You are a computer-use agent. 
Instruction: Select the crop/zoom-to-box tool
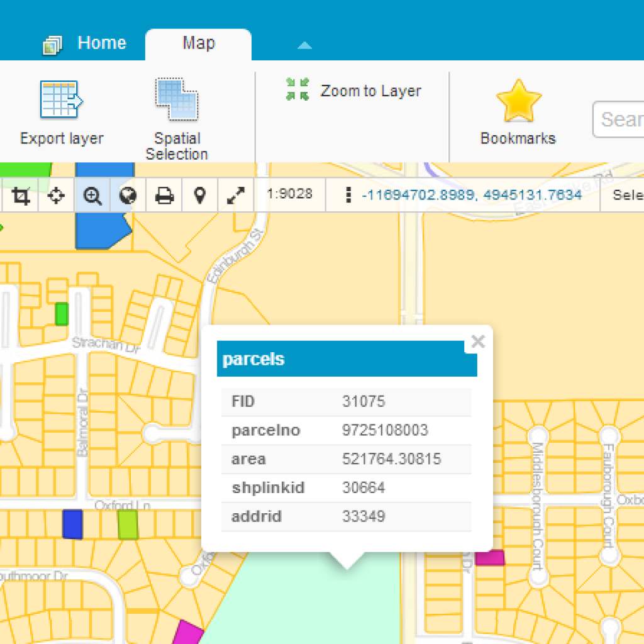pyautogui.click(x=21, y=196)
